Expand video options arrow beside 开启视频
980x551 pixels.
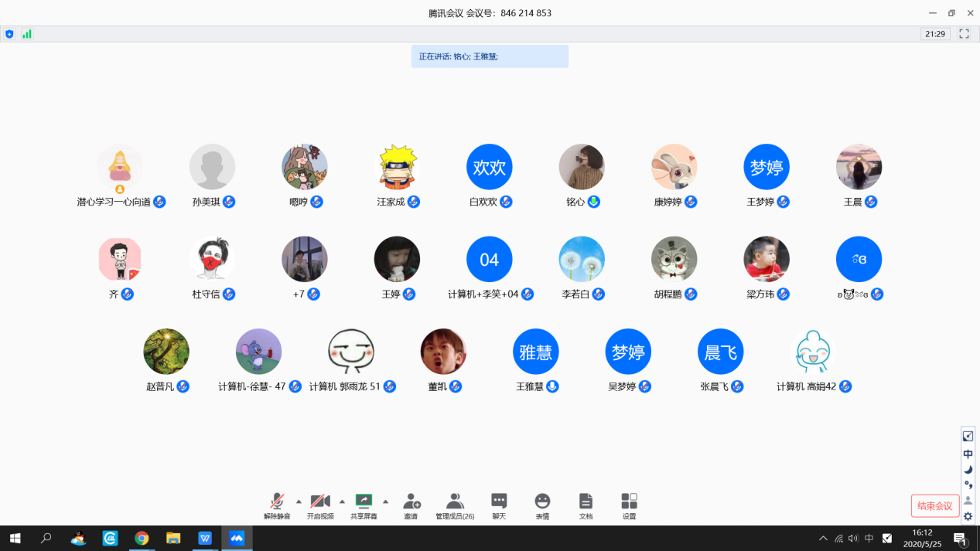point(342,502)
